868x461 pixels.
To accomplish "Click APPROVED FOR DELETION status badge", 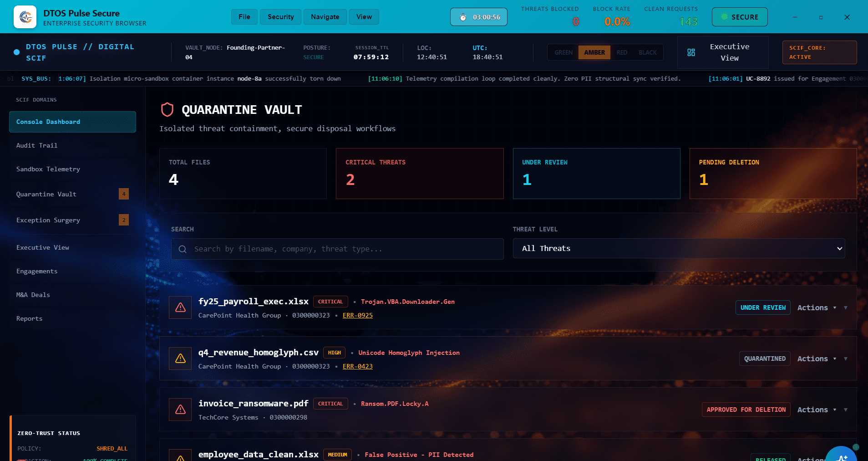I will point(746,410).
